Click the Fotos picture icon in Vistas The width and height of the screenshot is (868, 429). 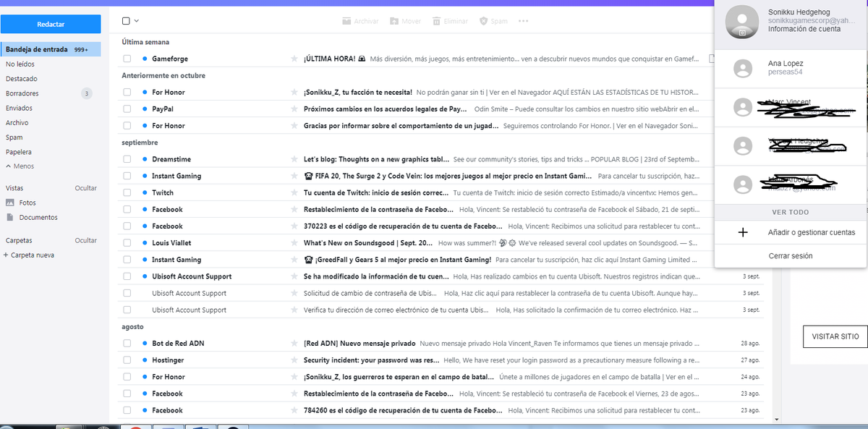[9, 203]
